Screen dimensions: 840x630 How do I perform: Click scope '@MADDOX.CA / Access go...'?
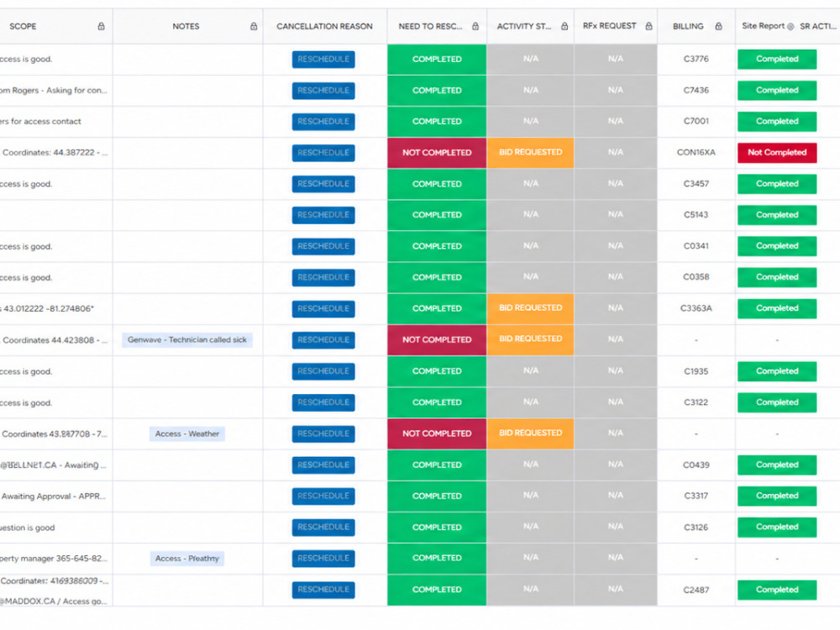(x=54, y=601)
